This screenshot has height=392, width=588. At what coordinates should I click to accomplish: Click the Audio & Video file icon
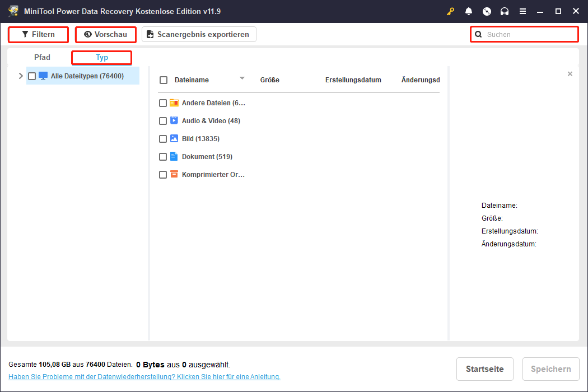coord(174,120)
